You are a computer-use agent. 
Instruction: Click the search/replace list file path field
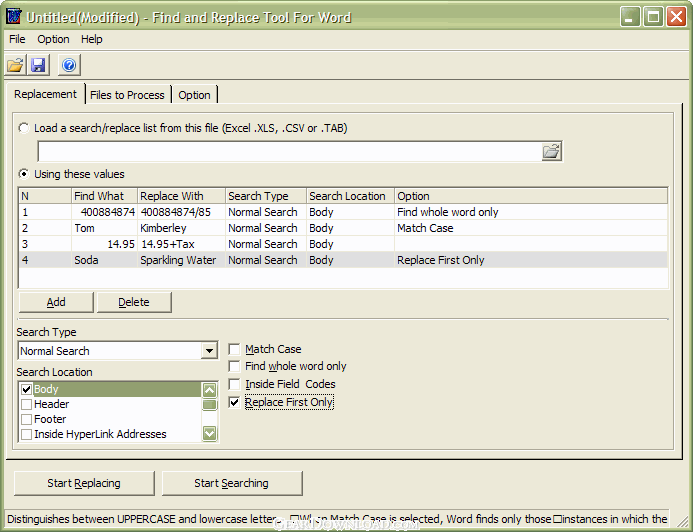[x=289, y=152]
